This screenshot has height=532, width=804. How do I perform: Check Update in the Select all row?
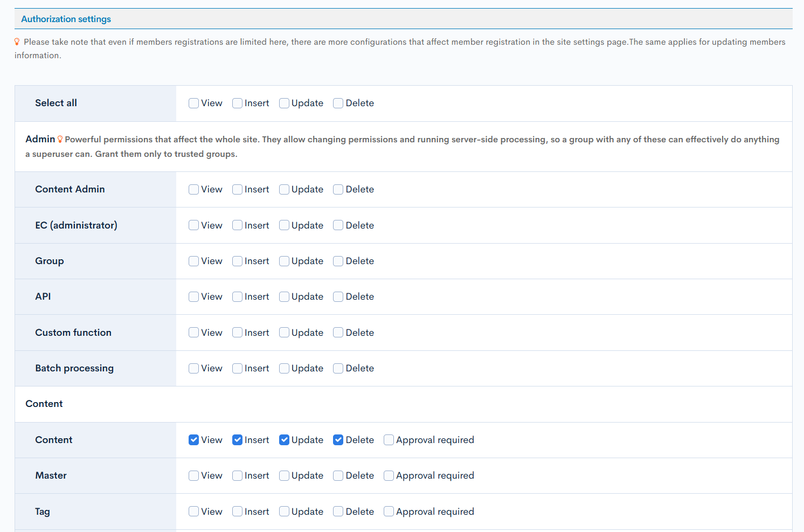284,103
